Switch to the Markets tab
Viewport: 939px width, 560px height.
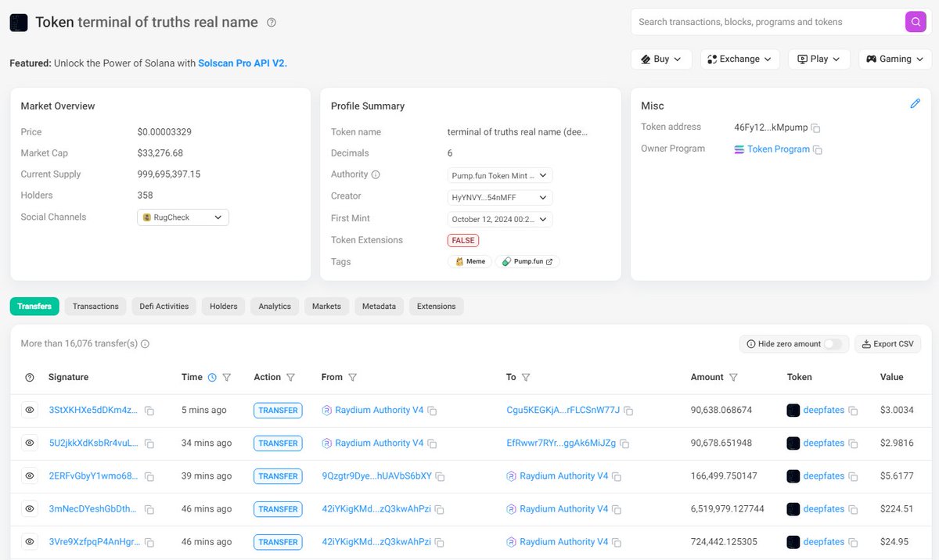coord(326,307)
